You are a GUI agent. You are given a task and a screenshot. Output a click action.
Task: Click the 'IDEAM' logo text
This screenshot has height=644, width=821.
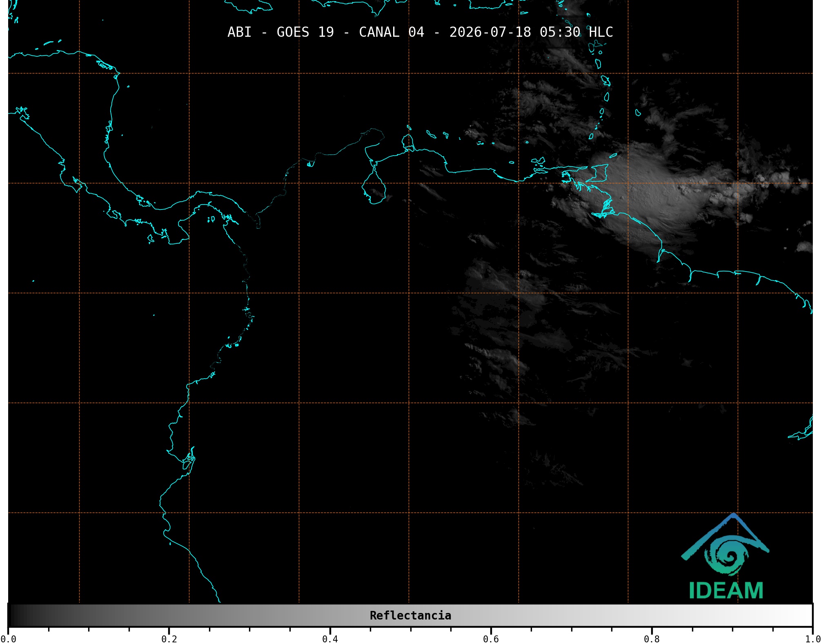pyautogui.click(x=726, y=591)
